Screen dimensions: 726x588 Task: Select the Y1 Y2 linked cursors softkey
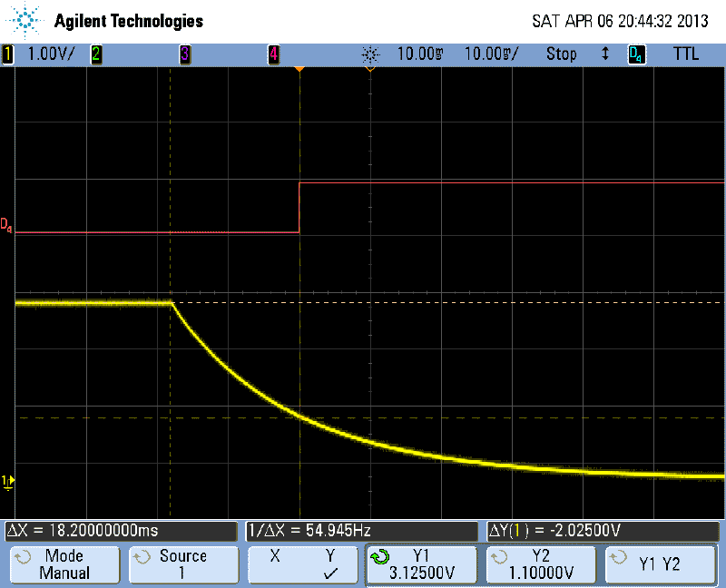click(661, 563)
